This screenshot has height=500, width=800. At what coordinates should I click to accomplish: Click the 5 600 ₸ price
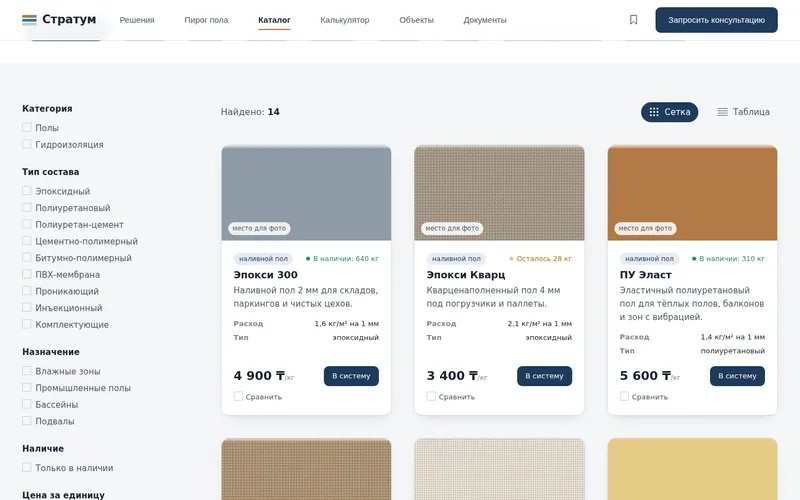650,376
